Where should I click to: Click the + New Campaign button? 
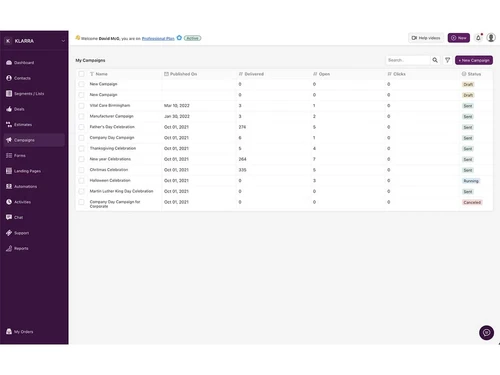[x=474, y=60]
